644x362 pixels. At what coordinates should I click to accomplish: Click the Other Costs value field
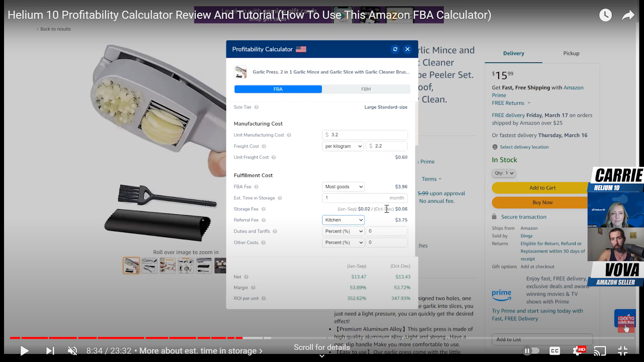pyautogui.click(x=387, y=243)
